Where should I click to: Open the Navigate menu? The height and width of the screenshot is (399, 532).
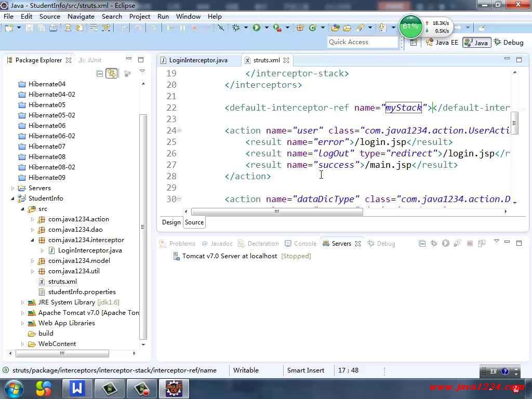click(81, 16)
